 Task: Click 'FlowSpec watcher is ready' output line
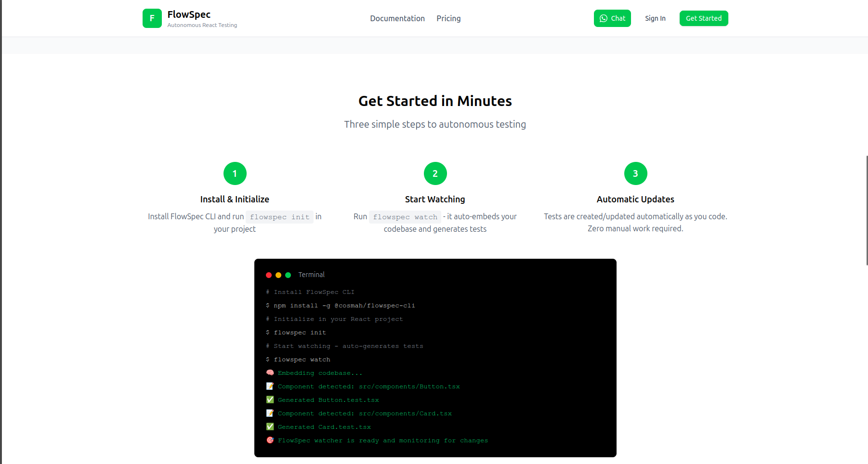pos(383,440)
